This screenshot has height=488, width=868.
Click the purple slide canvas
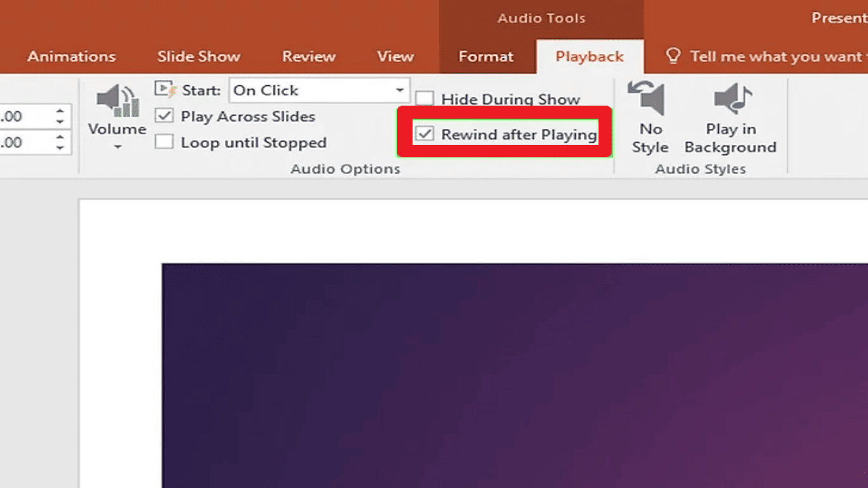coord(515,376)
